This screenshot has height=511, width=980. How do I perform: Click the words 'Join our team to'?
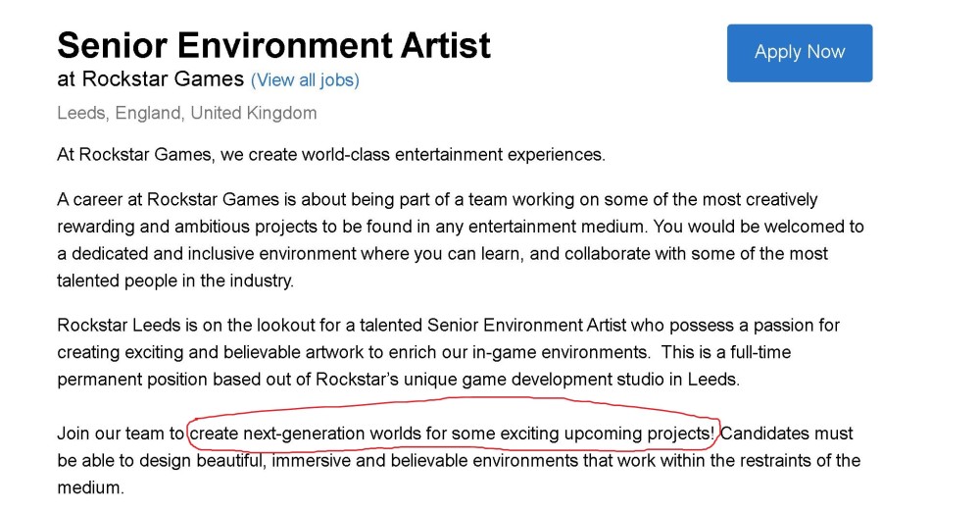pyautogui.click(x=121, y=434)
